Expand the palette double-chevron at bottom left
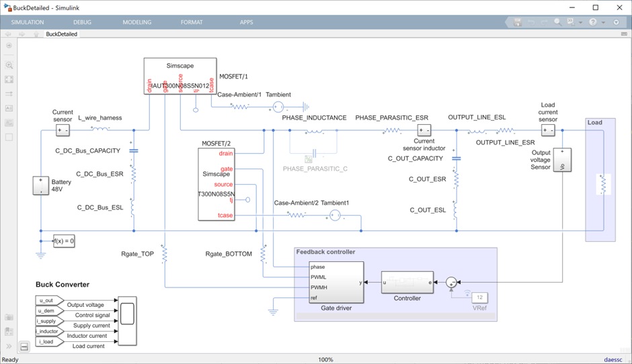 point(9,347)
